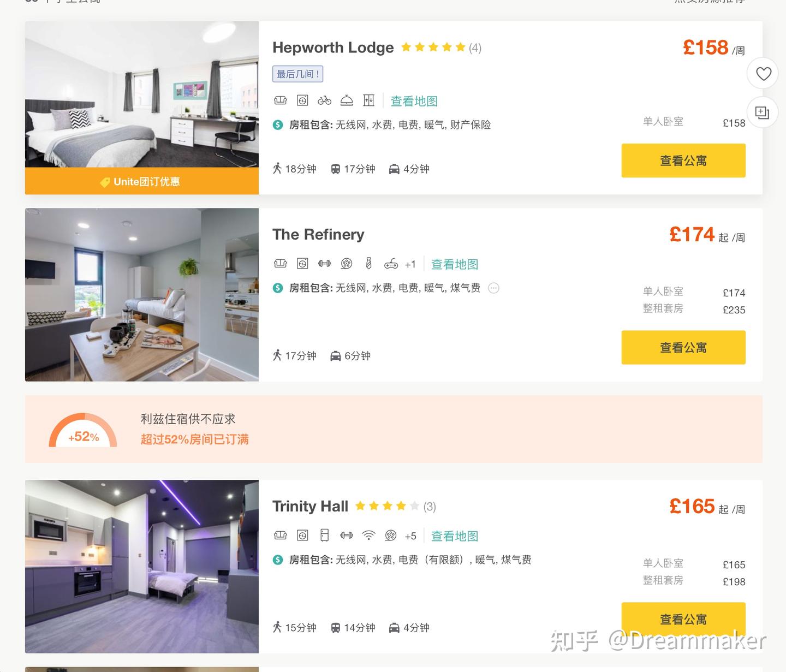The height and width of the screenshot is (672, 786).
Task: Open the Trinity Hall title link
Action: click(x=310, y=507)
